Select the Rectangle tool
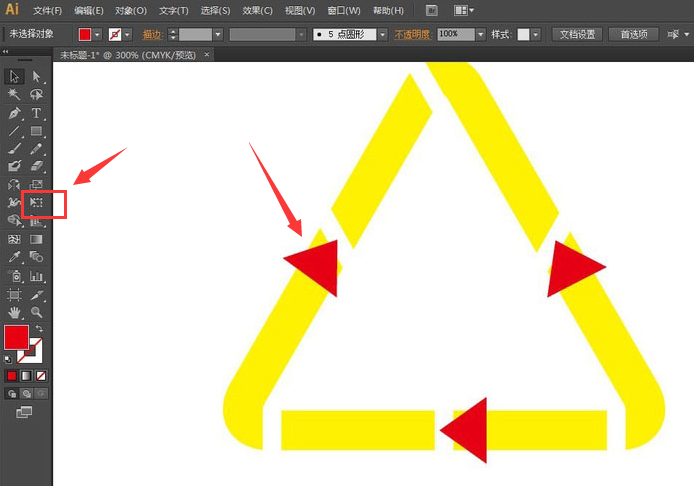 tap(36, 131)
